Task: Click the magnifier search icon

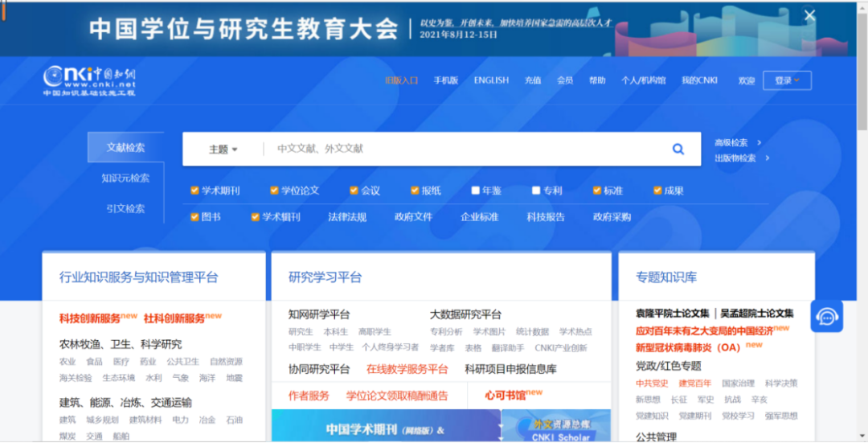Action: tap(678, 149)
